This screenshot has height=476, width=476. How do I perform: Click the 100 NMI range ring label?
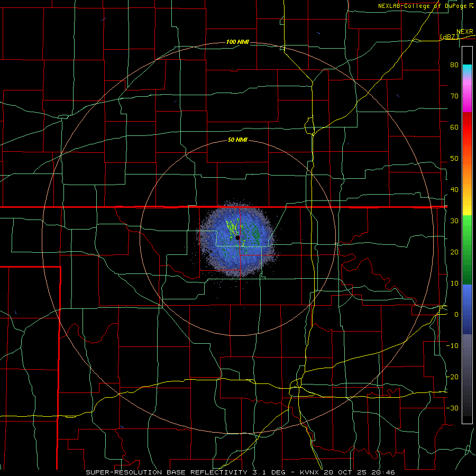click(x=237, y=42)
